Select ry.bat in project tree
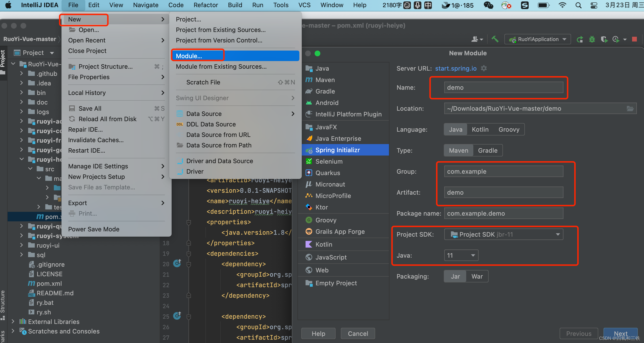Screen dimensions: 644x343 click(45, 302)
